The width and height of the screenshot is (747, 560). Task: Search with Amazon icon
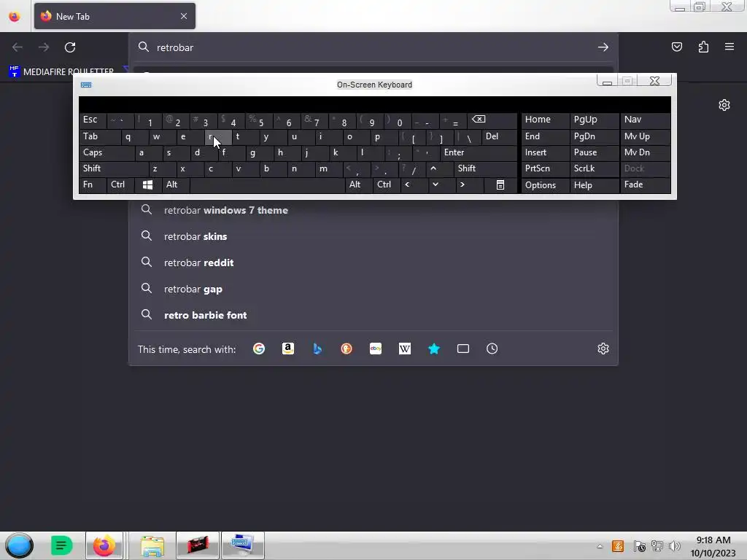[287, 349]
